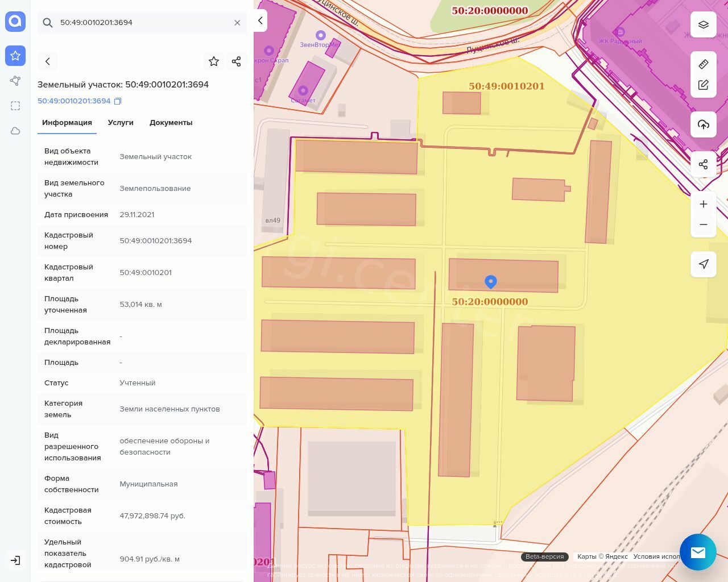Click the cadastral number search field
Screen dimensions: 728x582
point(142,23)
